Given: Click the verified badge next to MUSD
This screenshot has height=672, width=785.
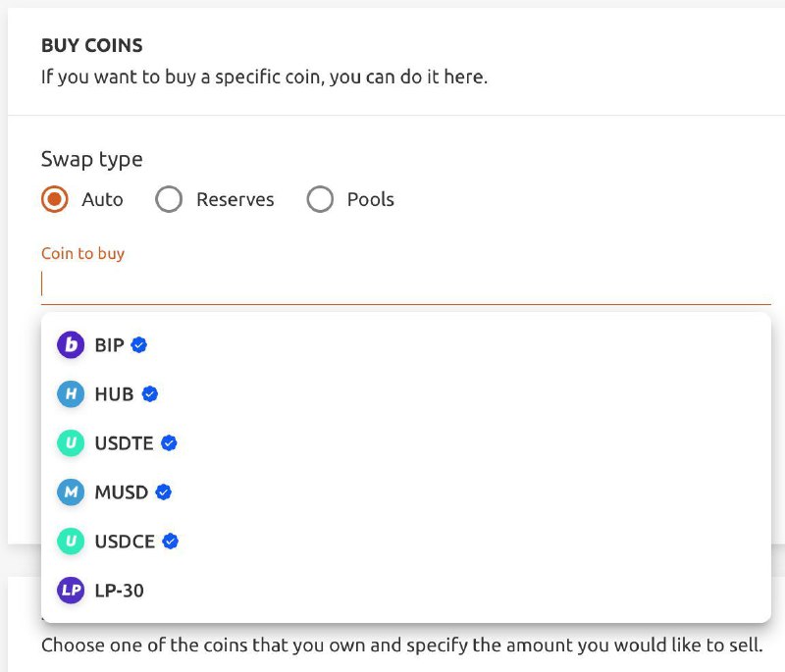Looking at the screenshot, I should coord(163,491).
